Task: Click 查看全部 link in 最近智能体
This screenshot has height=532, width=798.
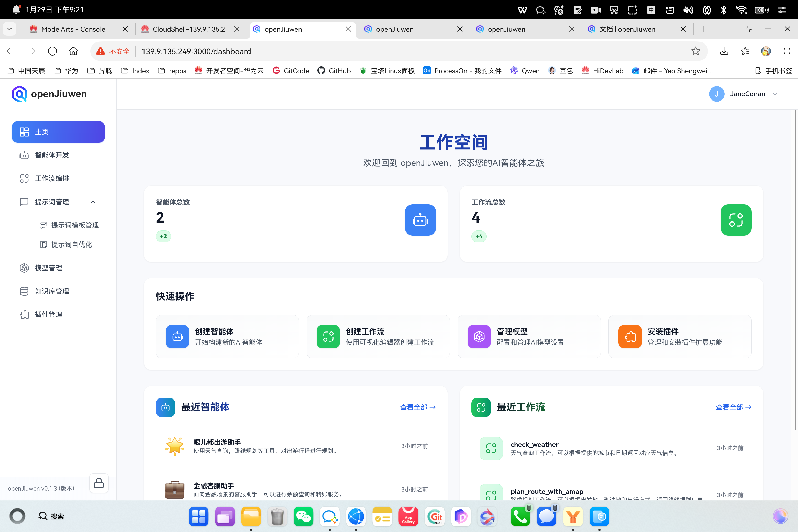Action: 418,407
